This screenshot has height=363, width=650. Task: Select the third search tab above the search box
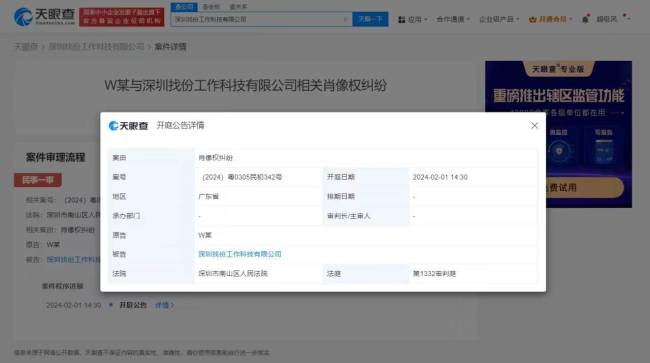pos(238,7)
